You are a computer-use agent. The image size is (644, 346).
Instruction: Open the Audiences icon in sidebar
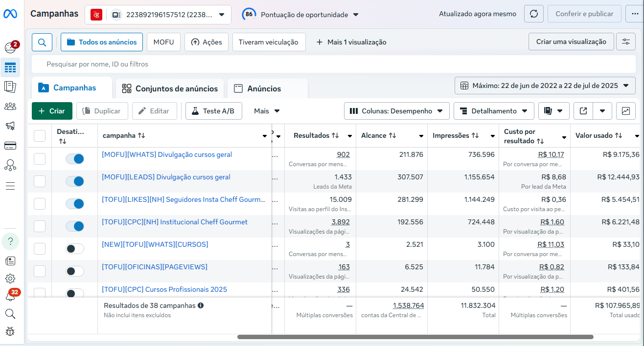tap(10, 107)
